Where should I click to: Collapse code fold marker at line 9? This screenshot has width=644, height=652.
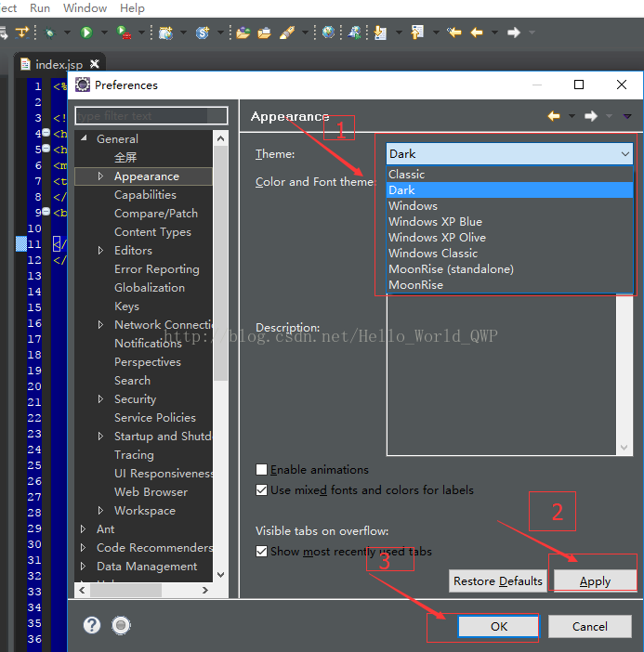tap(46, 211)
